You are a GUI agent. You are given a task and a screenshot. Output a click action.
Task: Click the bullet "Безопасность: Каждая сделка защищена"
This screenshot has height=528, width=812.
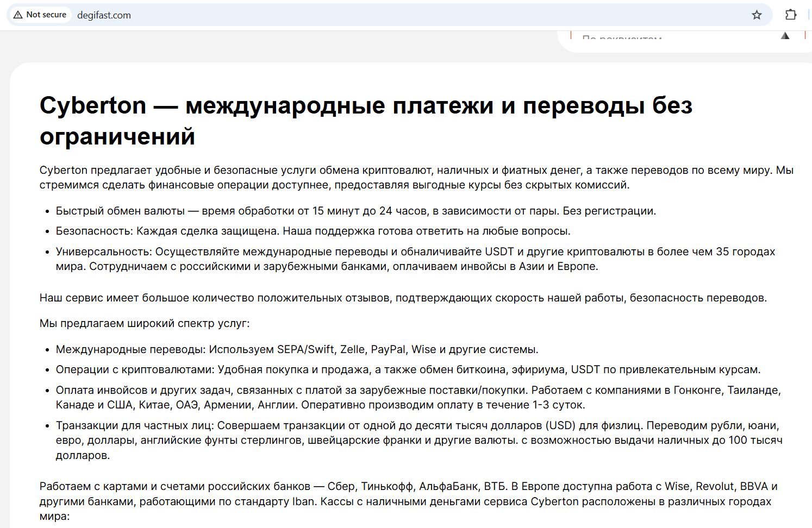click(x=313, y=231)
